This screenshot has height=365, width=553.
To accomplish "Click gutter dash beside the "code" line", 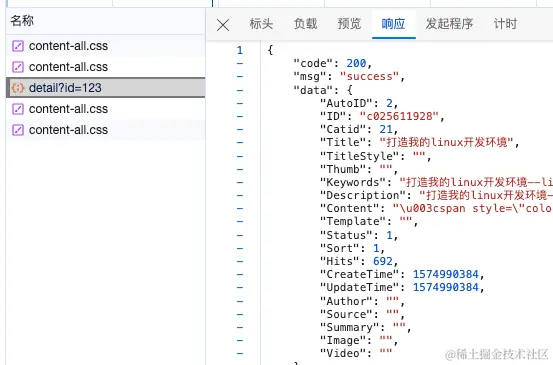I will [240, 63].
